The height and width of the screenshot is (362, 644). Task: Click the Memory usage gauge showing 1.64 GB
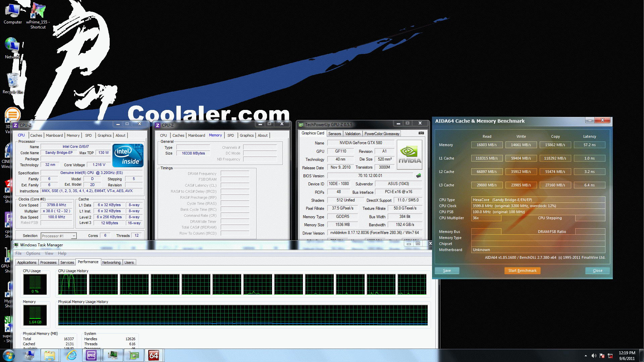pyautogui.click(x=35, y=315)
